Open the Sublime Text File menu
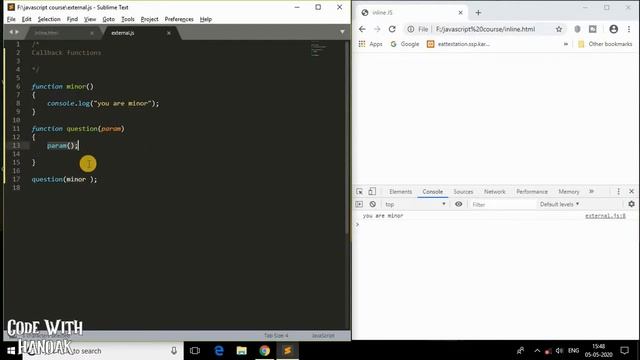The width and height of the screenshot is (640, 360). point(11,19)
